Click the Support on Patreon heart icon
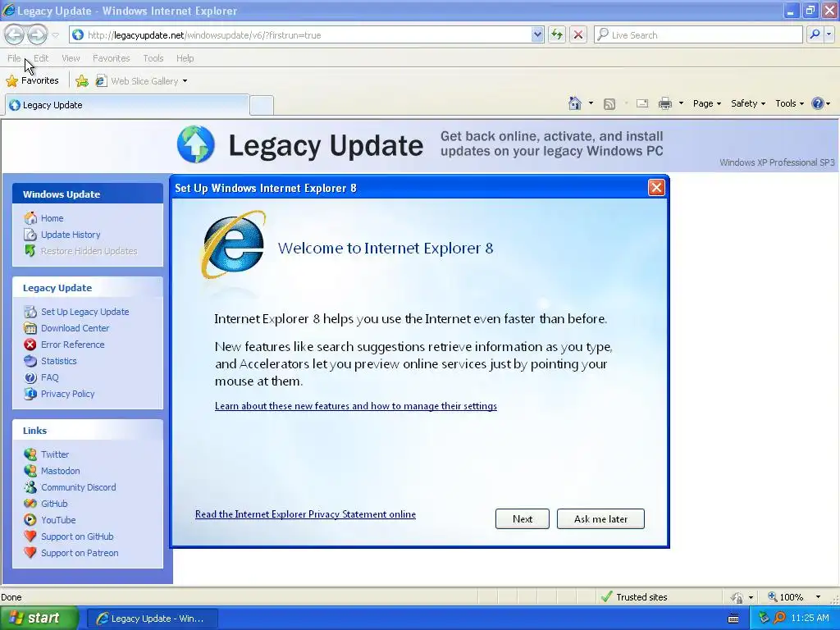 coord(30,553)
